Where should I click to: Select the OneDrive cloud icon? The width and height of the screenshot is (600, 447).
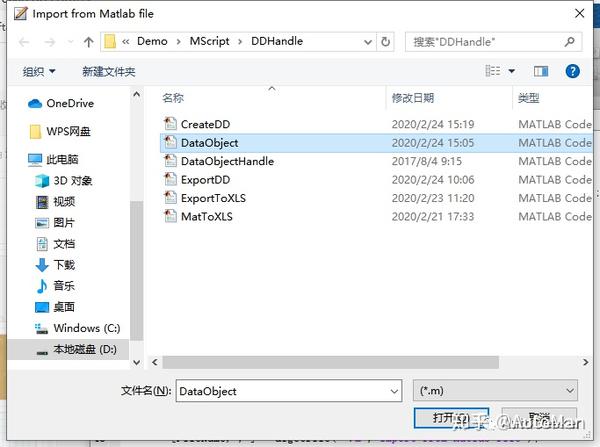click(35, 103)
